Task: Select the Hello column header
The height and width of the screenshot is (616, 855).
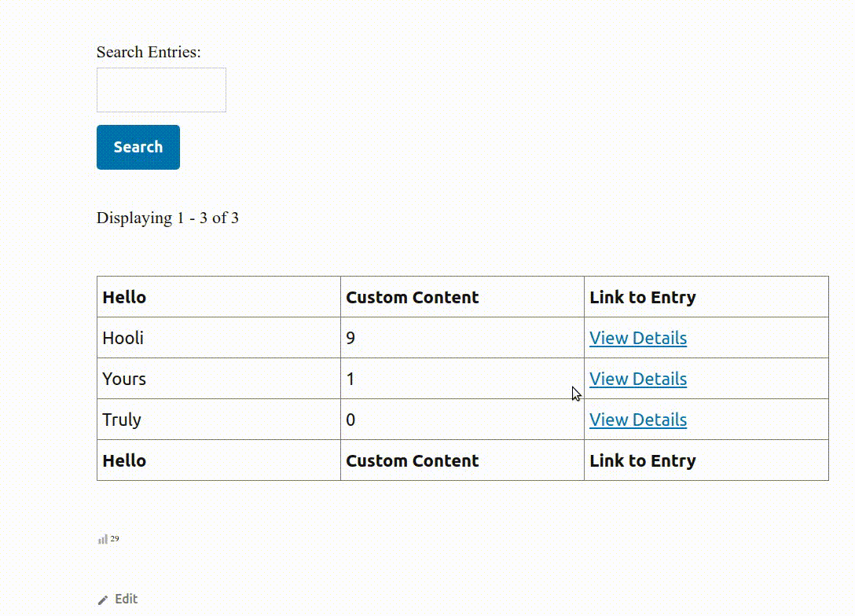Action: click(123, 297)
